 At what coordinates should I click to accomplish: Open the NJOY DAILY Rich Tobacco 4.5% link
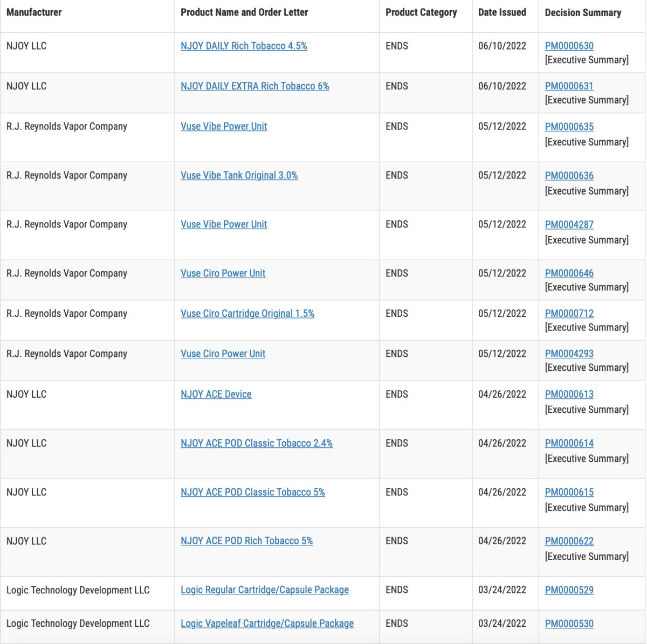click(244, 46)
